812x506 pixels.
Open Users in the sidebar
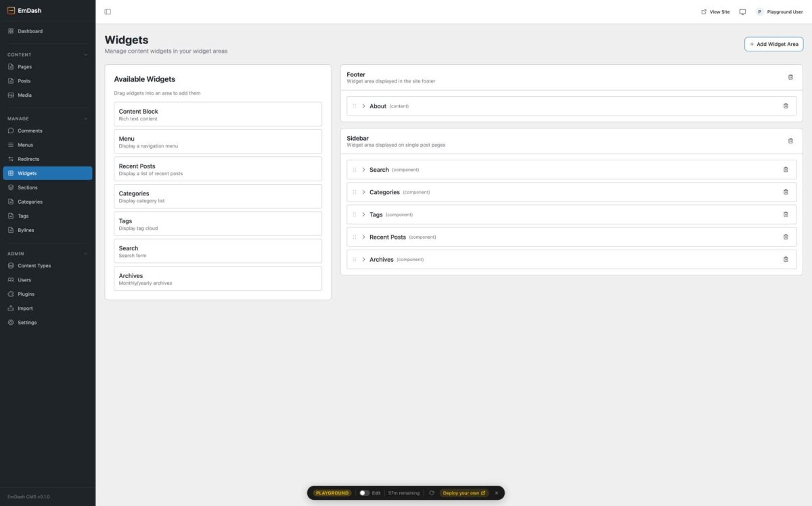pyautogui.click(x=47, y=280)
